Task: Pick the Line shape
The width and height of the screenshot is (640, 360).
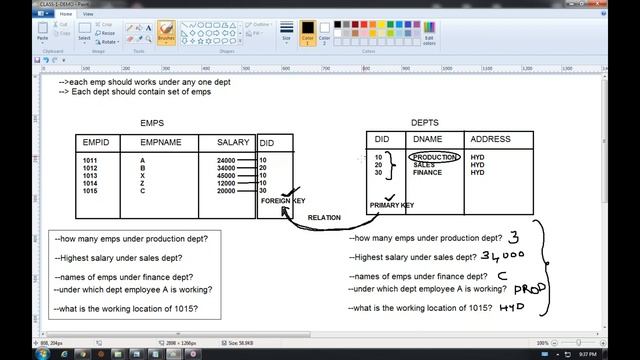Action: [x=184, y=25]
